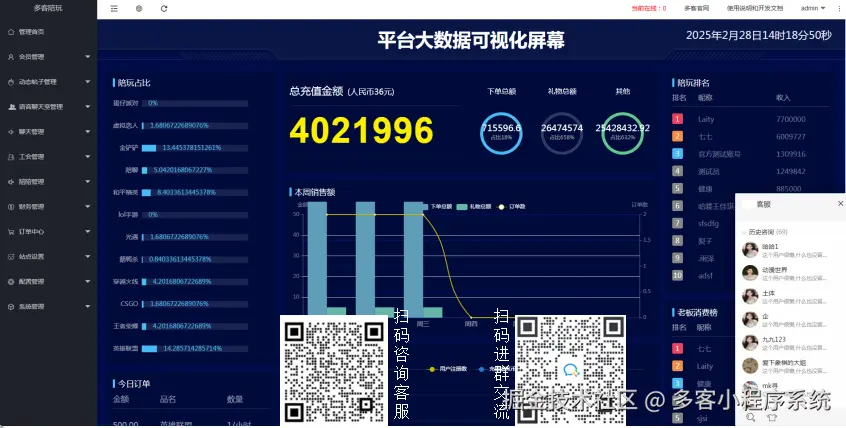Click the avatar of 动漫世界
This screenshot has width=846, height=428.
(750, 273)
